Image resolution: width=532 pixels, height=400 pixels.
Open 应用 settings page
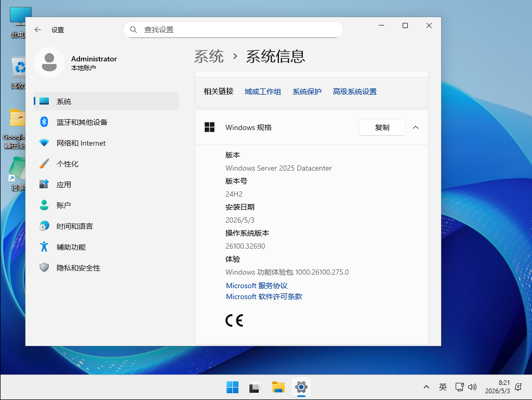click(x=107, y=184)
